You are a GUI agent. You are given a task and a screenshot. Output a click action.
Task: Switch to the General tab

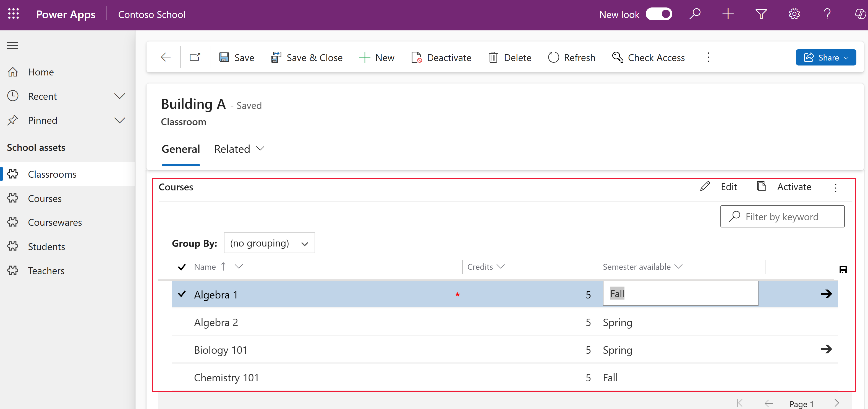[181, 148]
